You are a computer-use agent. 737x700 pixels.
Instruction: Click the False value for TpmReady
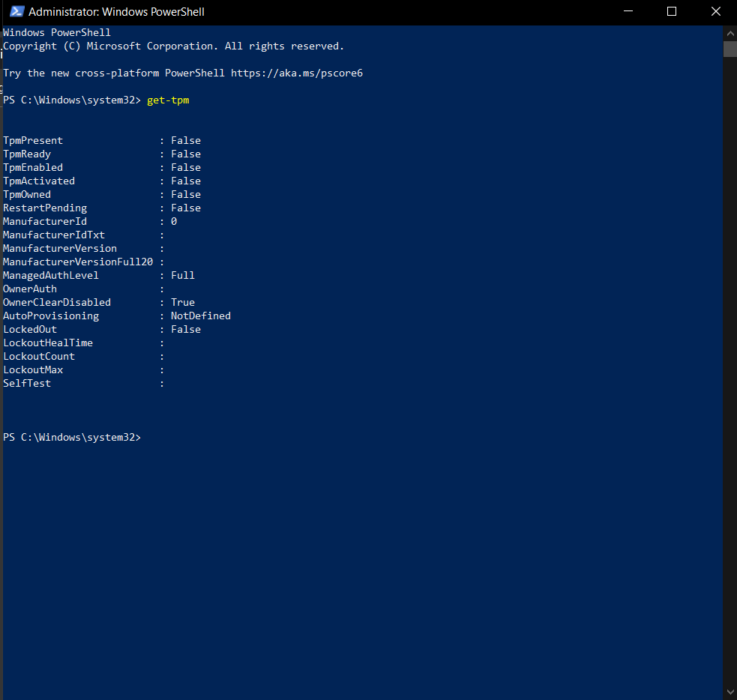(186, 154)
